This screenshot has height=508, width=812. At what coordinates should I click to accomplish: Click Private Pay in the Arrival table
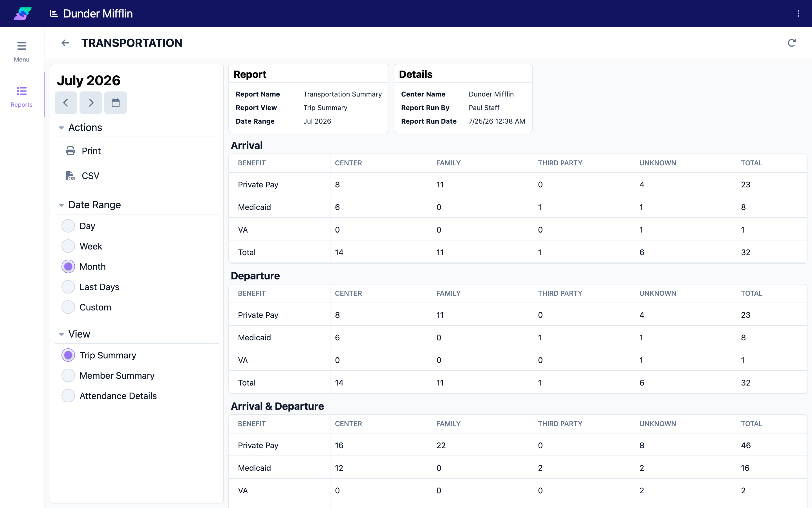258,185
